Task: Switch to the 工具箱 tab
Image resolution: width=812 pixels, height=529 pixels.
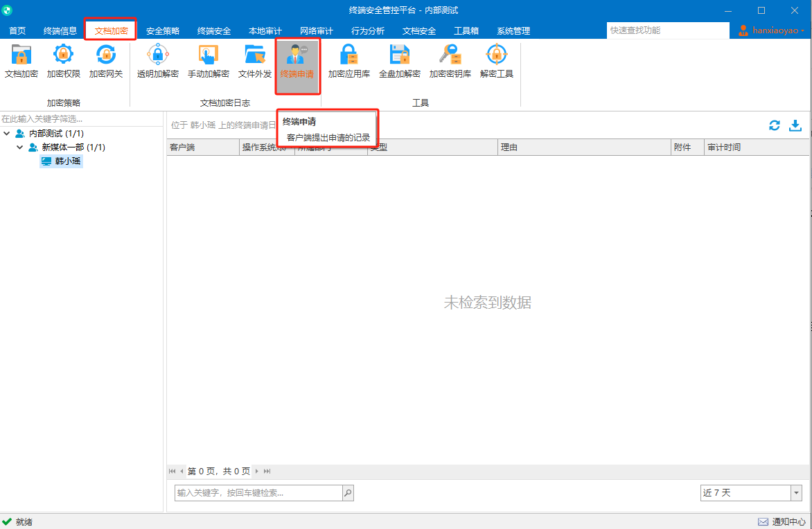Action: [x=466, y=31]
